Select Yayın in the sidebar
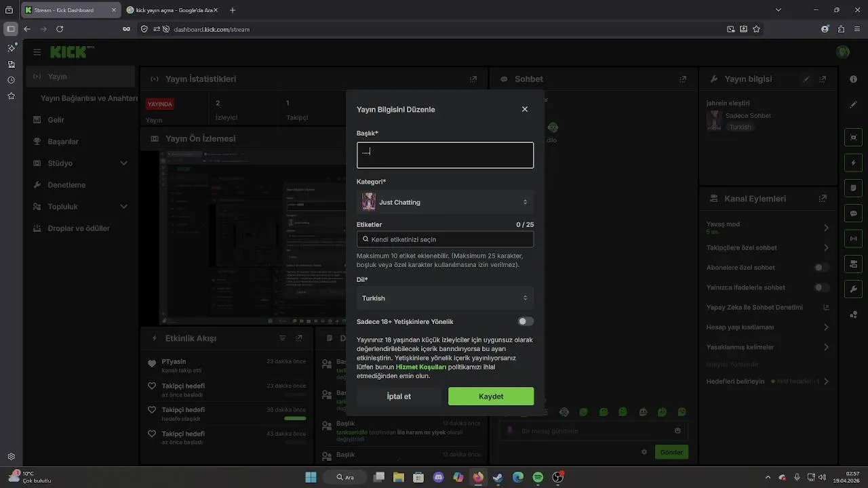Viewport: 868px width, 488px height. point(81,77)
